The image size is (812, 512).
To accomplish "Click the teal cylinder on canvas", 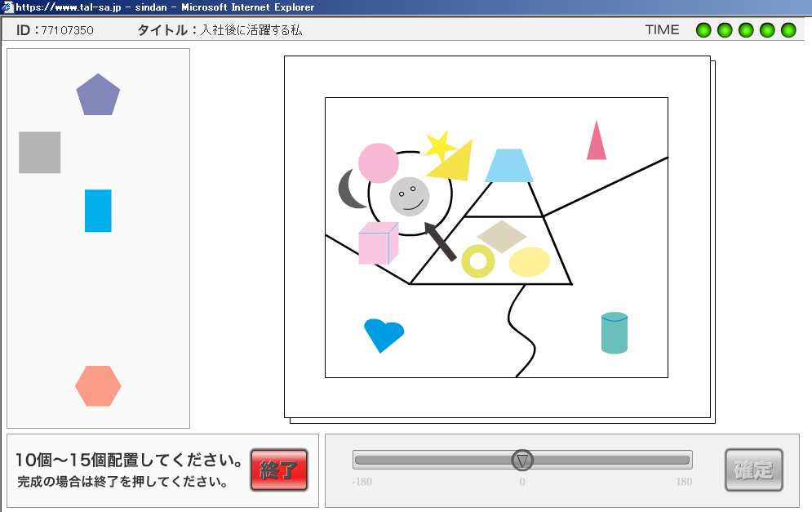I will (x=615, y=333).
